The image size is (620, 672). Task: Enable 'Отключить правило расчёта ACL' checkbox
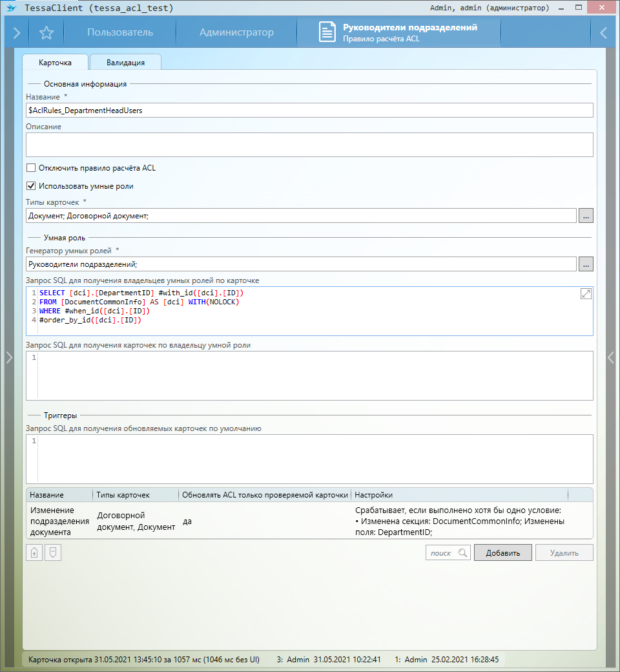point(31,168)
